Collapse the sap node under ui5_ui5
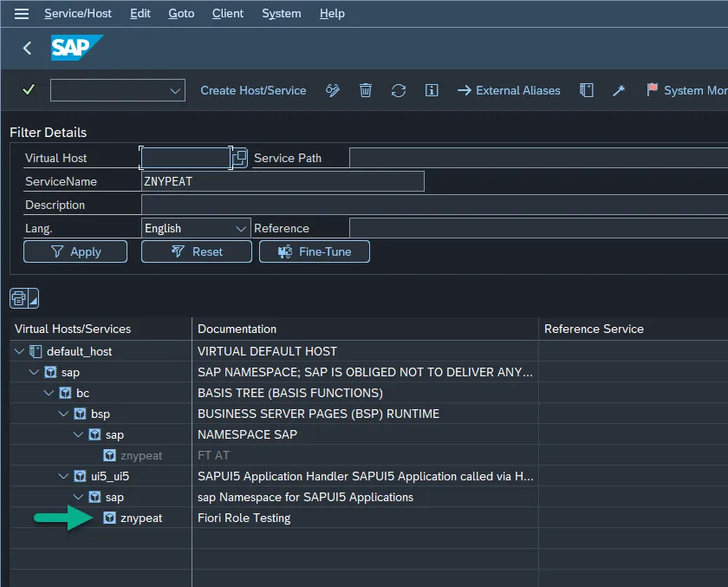 pyautogui.click(x=79, y=497)
